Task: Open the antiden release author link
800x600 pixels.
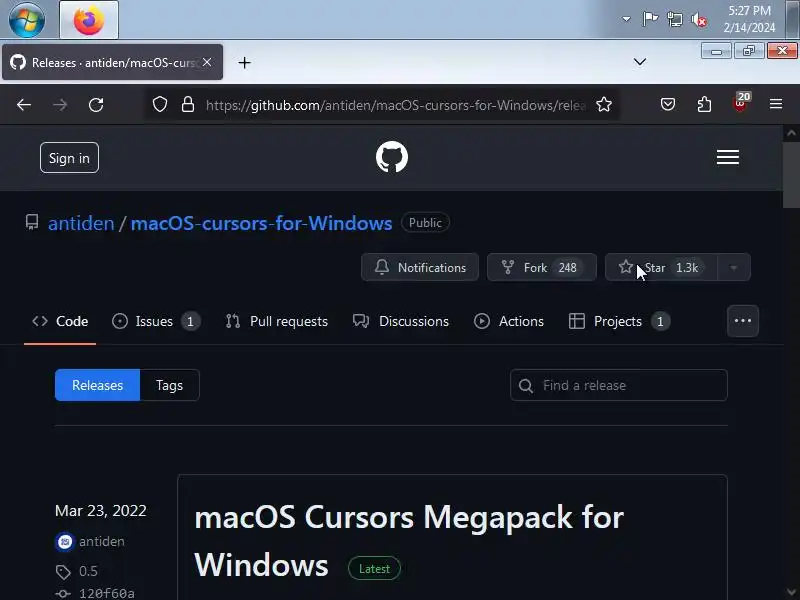Action: click(102, 541)
